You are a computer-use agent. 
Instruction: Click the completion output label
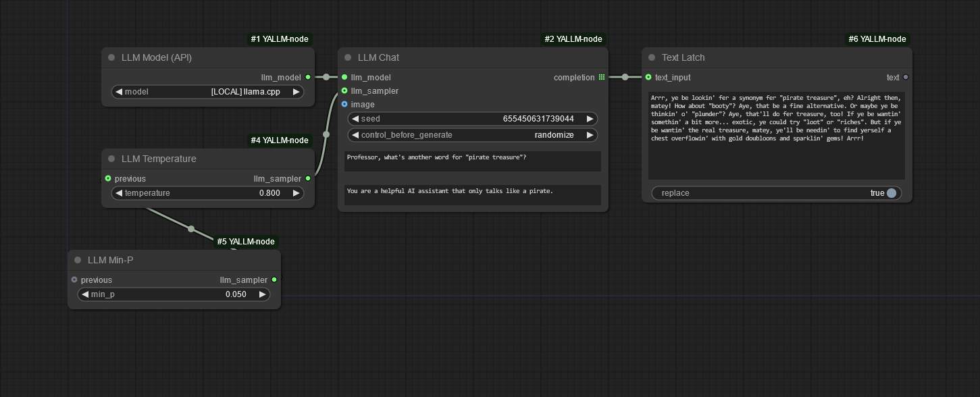click(x=574, y=78)
